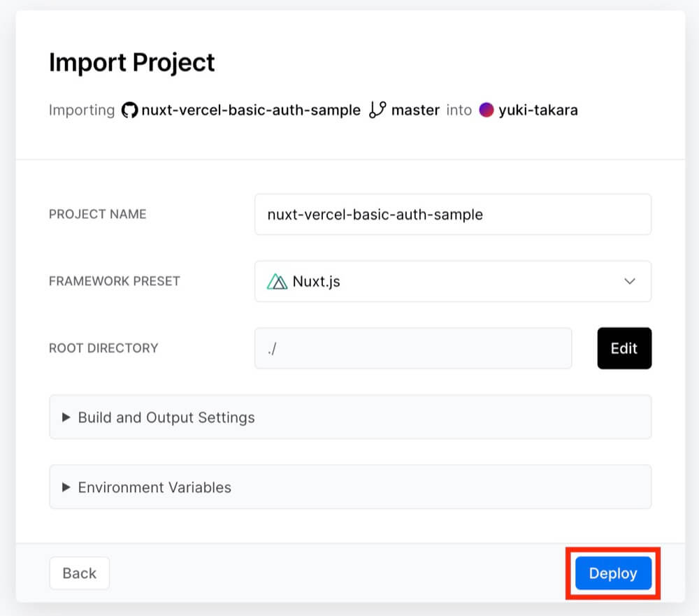Click the git branch icon
The image size is (699, 616).
377,110
